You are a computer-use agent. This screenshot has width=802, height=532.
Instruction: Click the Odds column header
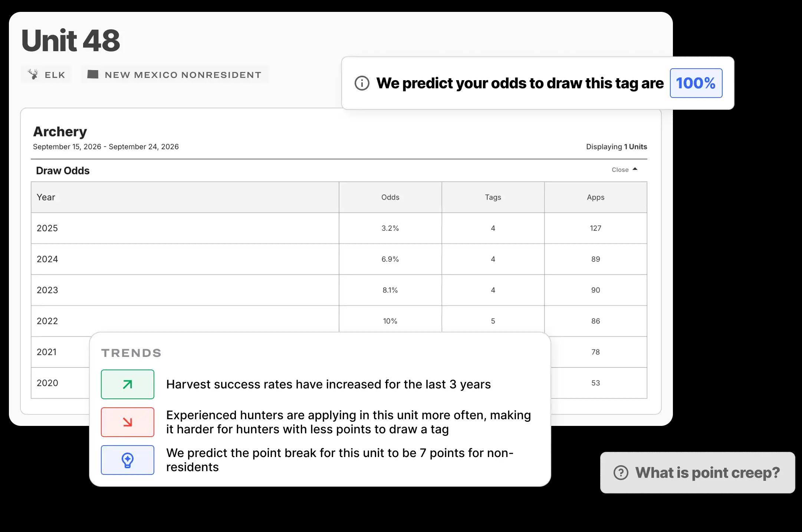click(390, 197)
